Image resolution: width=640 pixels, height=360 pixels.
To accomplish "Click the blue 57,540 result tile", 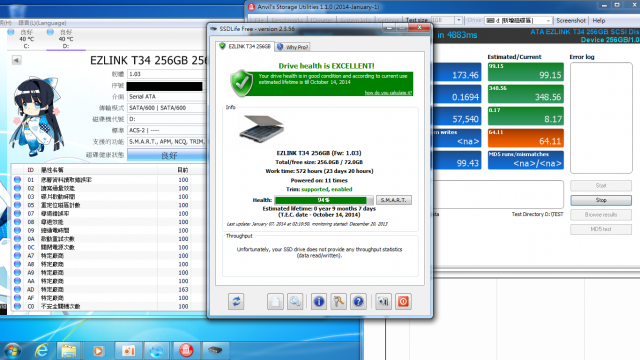I will (457, 116).
